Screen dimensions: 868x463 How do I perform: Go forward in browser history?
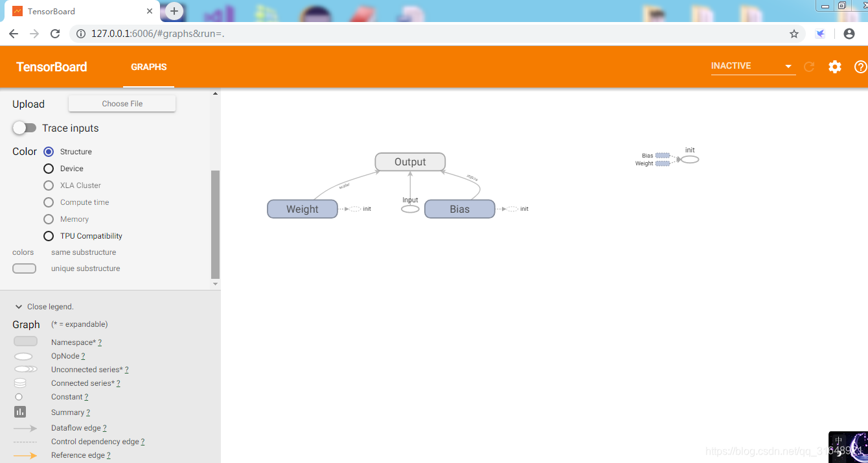34,34
